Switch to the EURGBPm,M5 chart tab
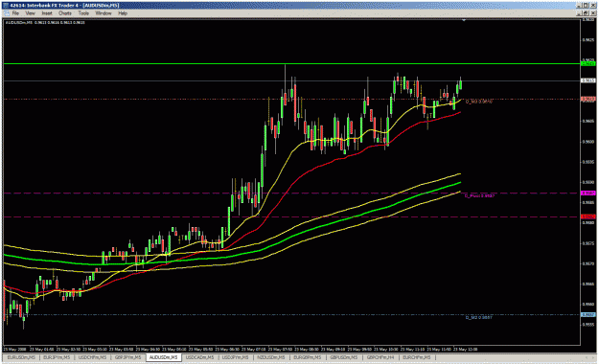This screenshot has height=364, width=599. (307, 357)
